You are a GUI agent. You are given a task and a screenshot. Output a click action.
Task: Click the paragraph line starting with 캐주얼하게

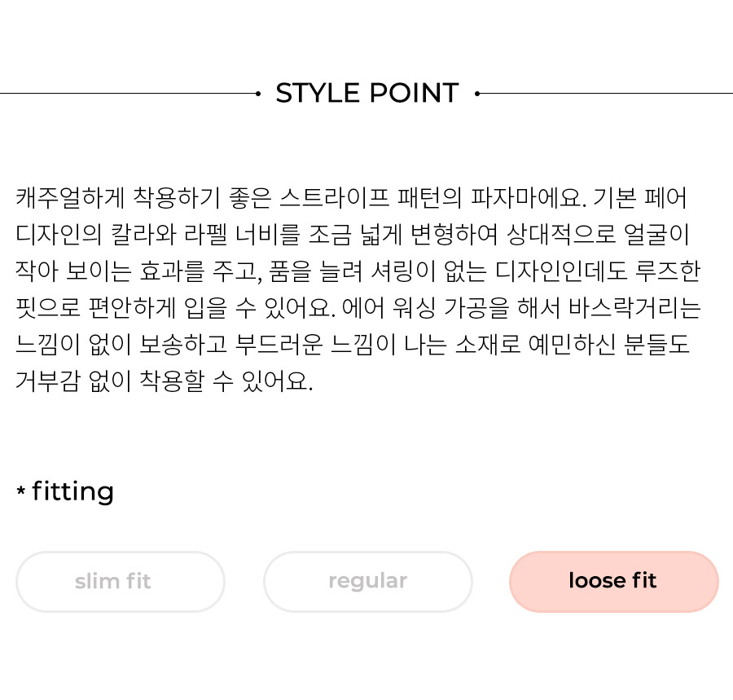pos(351,198)
